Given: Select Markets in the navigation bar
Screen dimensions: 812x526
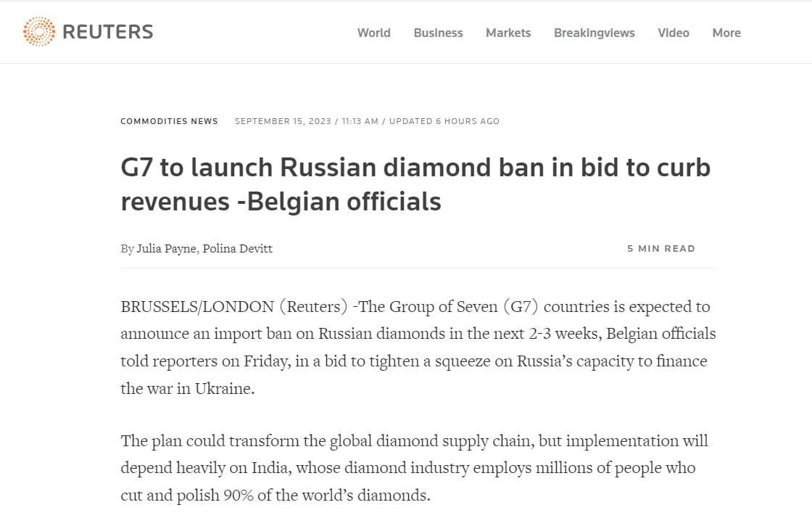Looking at the screenshot, I should [x=508, y=33].
